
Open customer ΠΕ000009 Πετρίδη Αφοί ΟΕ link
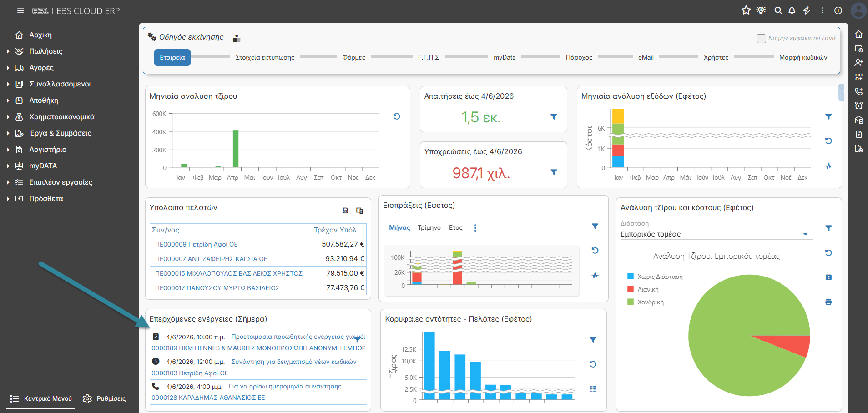[197, 244]
